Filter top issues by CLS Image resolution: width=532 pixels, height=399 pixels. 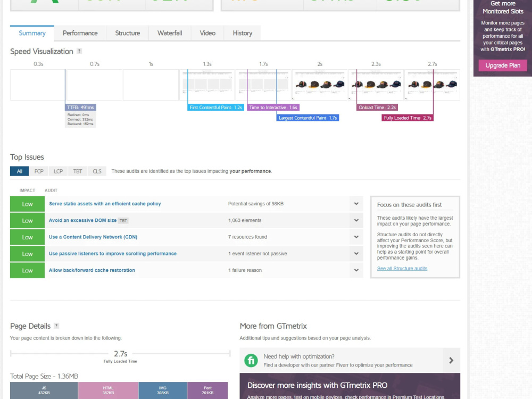pos(97,171)
